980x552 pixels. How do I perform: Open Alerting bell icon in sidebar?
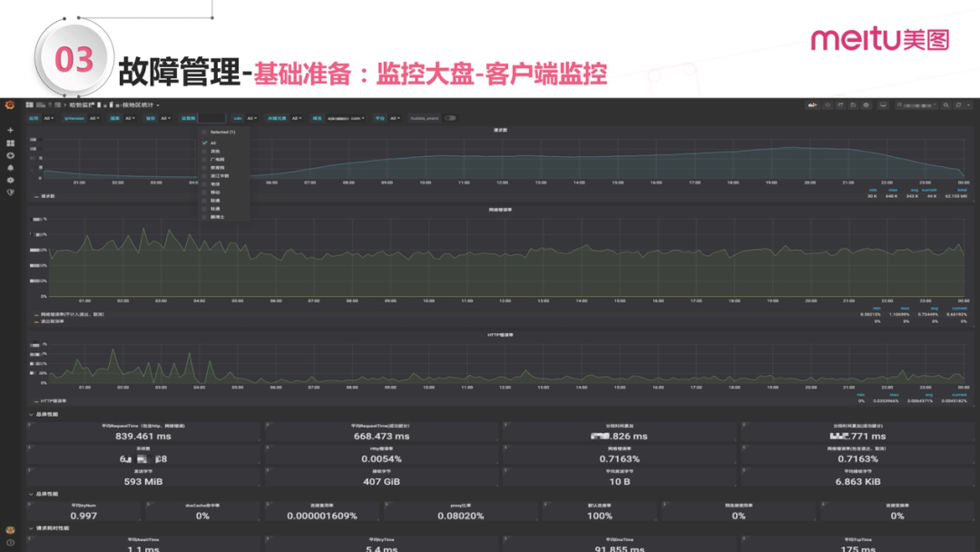pyautogui.click(x=10, y=168)
